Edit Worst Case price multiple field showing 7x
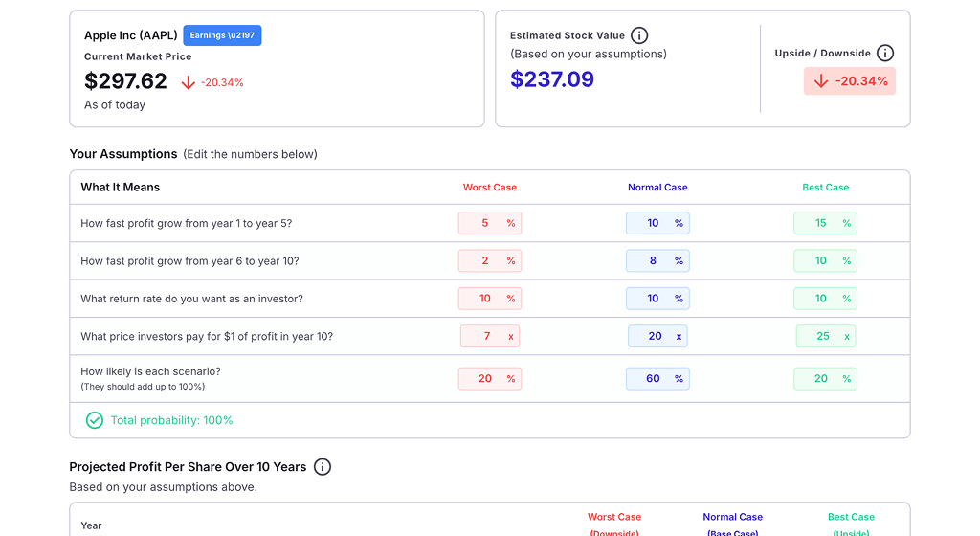The image size is (980, 536). 489,336
